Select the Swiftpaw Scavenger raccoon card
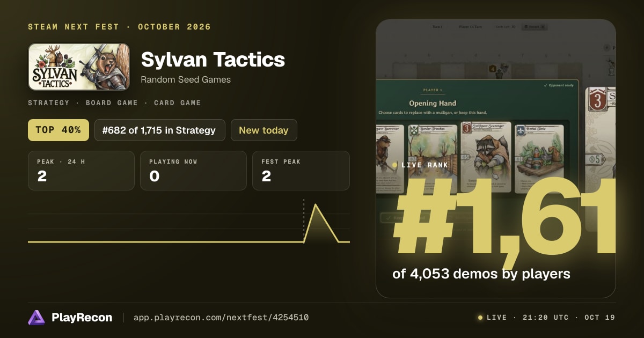 [x=485, y=157]
